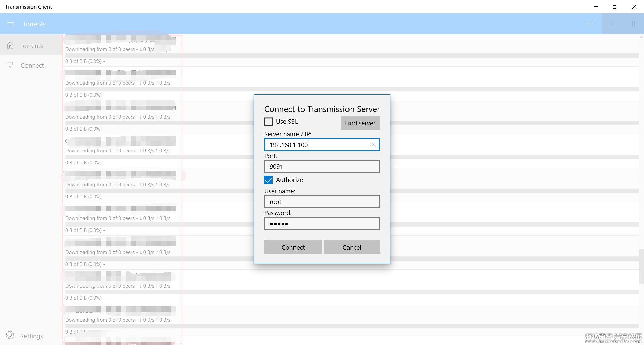Cancel the connection dialog

click(x=352, y=247)
